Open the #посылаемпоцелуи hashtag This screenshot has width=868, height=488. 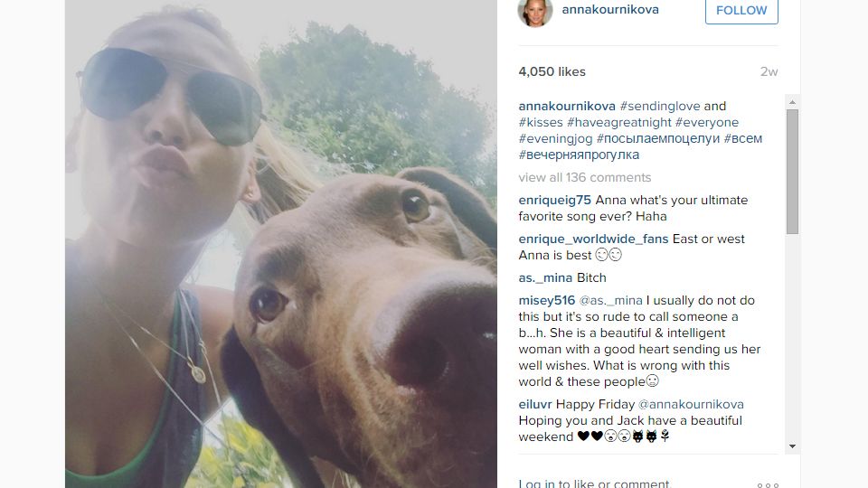[x=657, y=138]
